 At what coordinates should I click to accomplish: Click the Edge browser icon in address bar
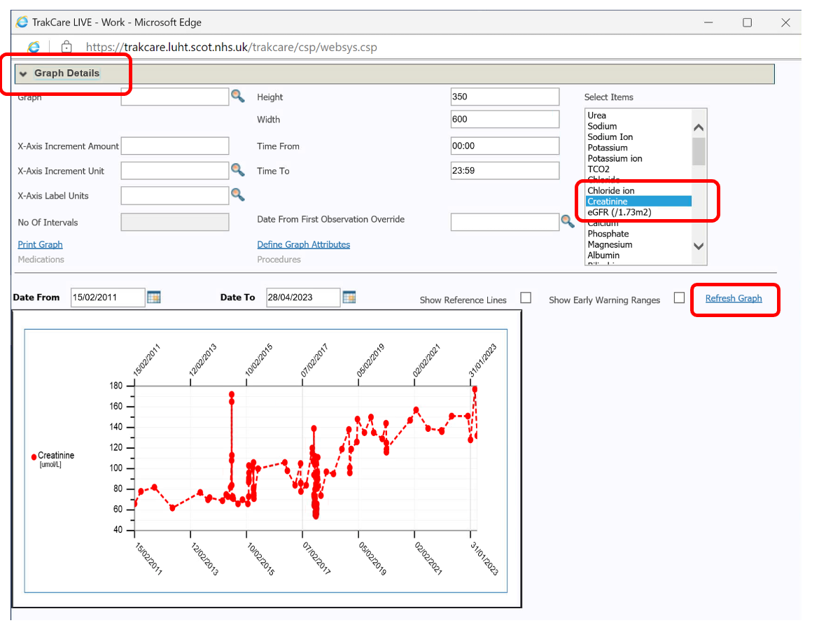tap(34, 47)
